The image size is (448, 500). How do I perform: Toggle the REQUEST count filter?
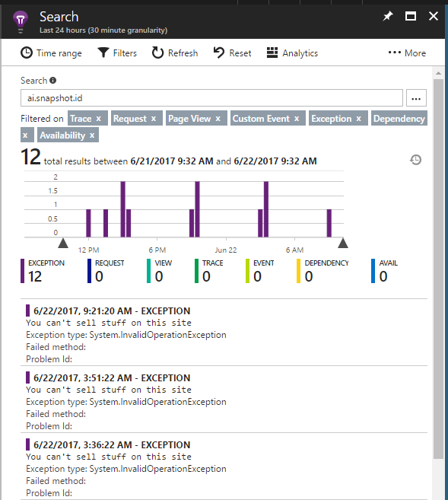(x=106, y=271)
